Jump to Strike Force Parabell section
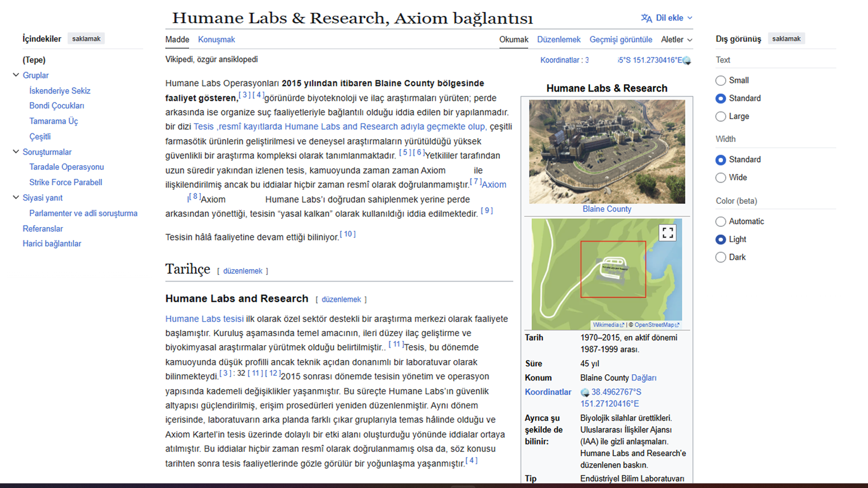 point(66,183)
